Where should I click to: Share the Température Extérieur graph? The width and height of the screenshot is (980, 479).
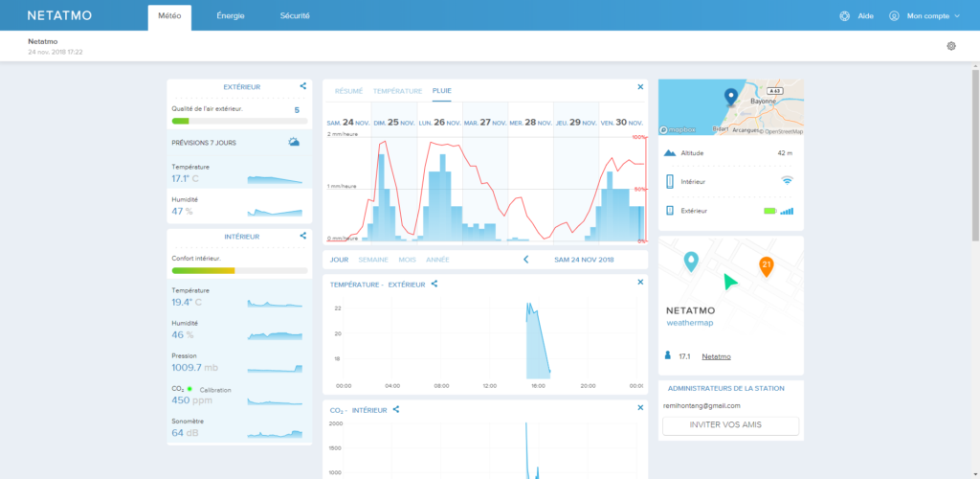click(434, 284)
